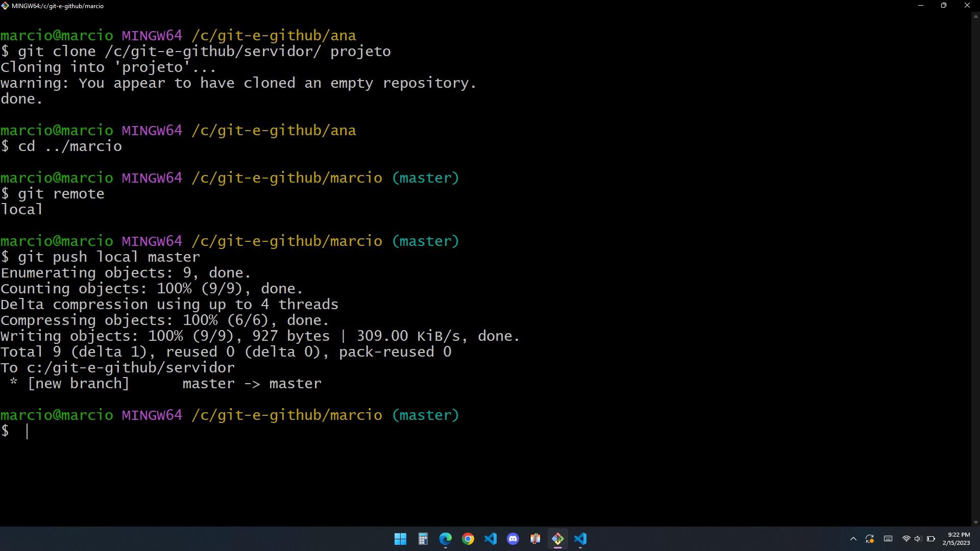Open Google Chrome from the taskbar

[x=468, y=539]
